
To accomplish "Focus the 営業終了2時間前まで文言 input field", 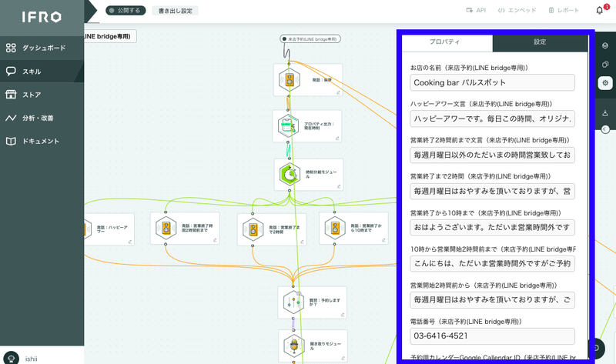I will click(x=492, y=155).
